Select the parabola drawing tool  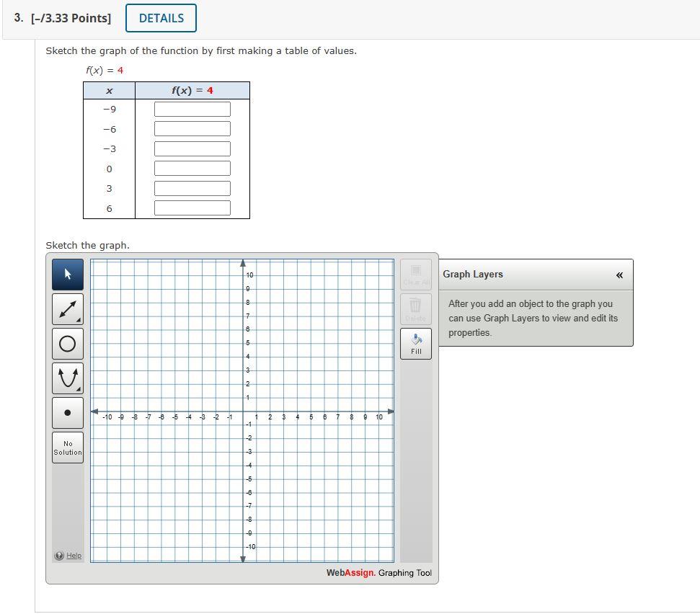(67, 378)
